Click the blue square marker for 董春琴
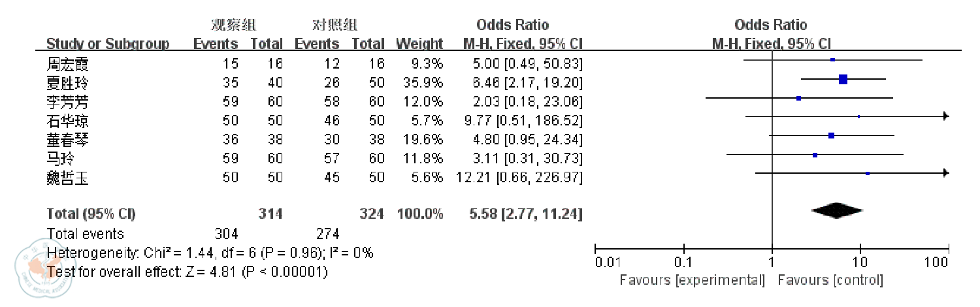Viewport: 980px width, 307px height. click(831, 136)
